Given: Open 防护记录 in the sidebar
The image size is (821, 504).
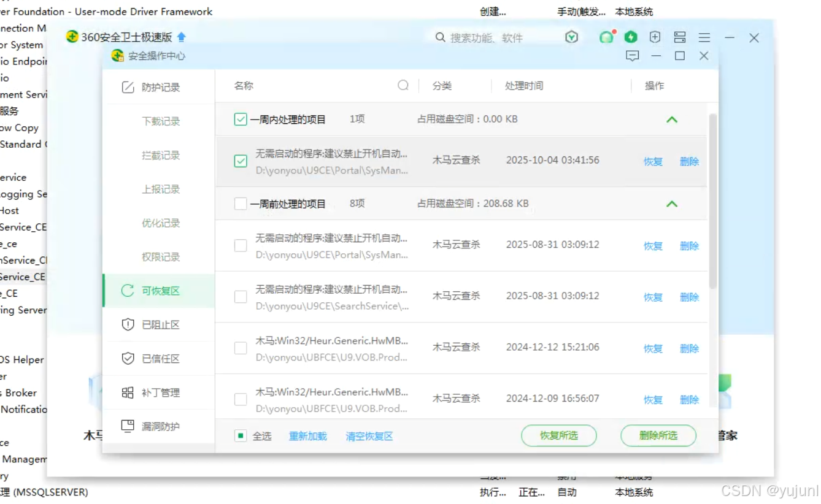Looking at the screenshot, I should [159, 87].
